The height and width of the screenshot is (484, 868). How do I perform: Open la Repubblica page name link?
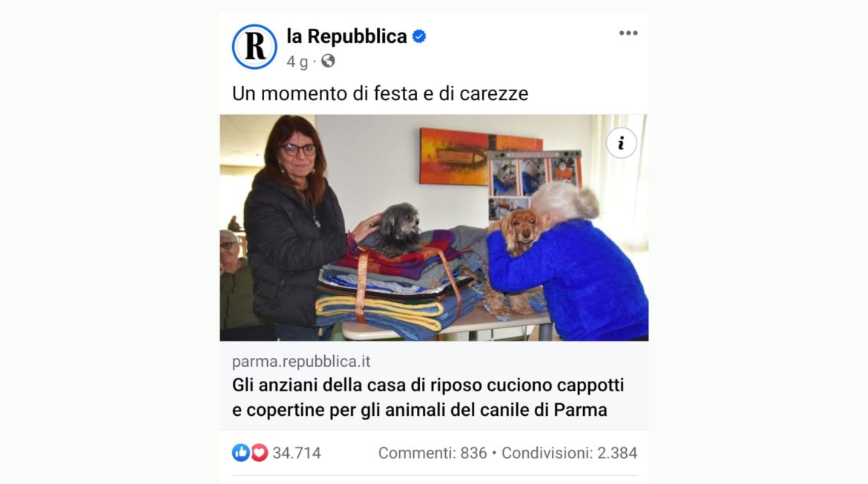tap(346, 36)
